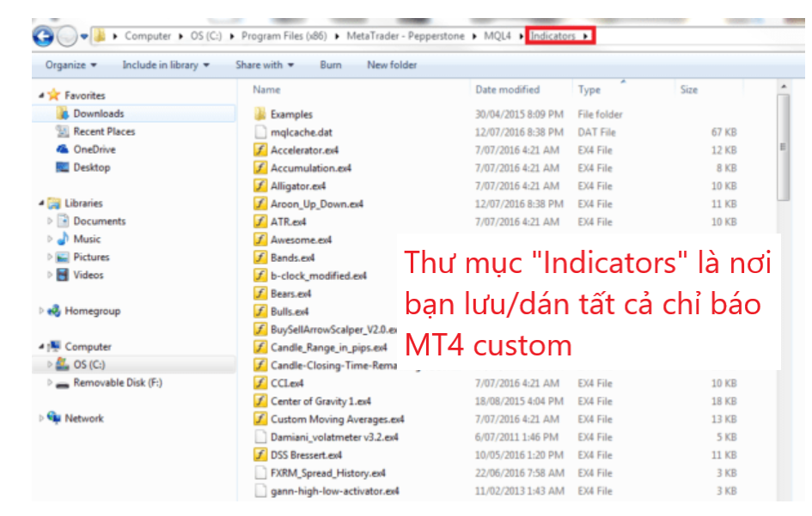Select the Accelerator.ex4 file icon

click(260, 150)
